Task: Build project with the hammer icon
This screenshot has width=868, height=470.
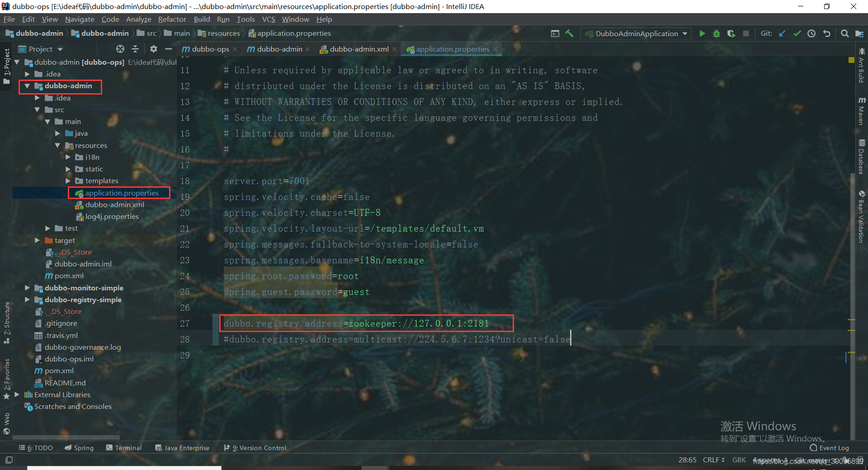Action: 570,33
